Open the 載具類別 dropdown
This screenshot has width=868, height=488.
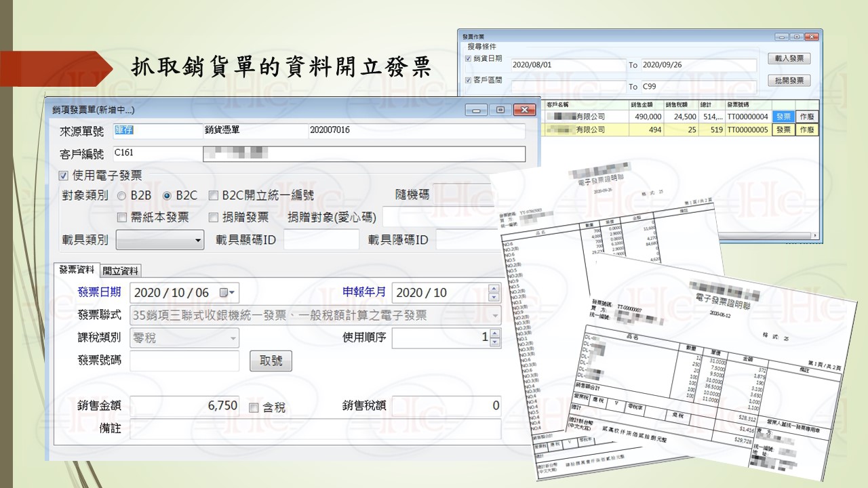point(160,240)
